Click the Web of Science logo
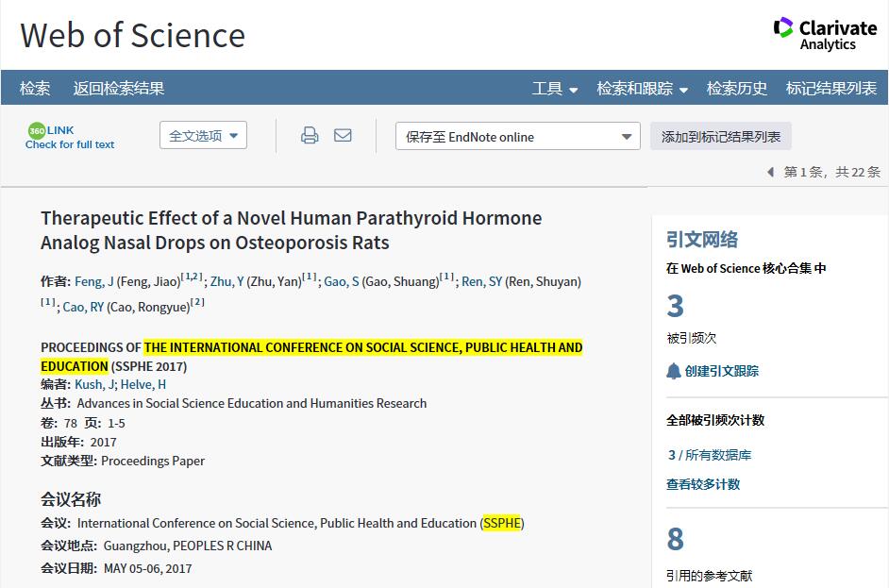889x588 pixels. click(x=133, y=35)
